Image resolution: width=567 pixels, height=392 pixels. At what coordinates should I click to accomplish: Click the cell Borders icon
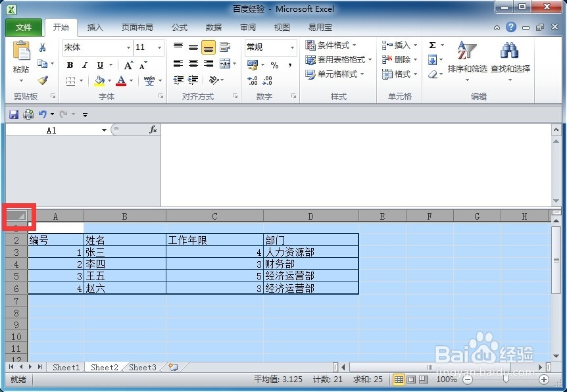[x=70, y=81]
